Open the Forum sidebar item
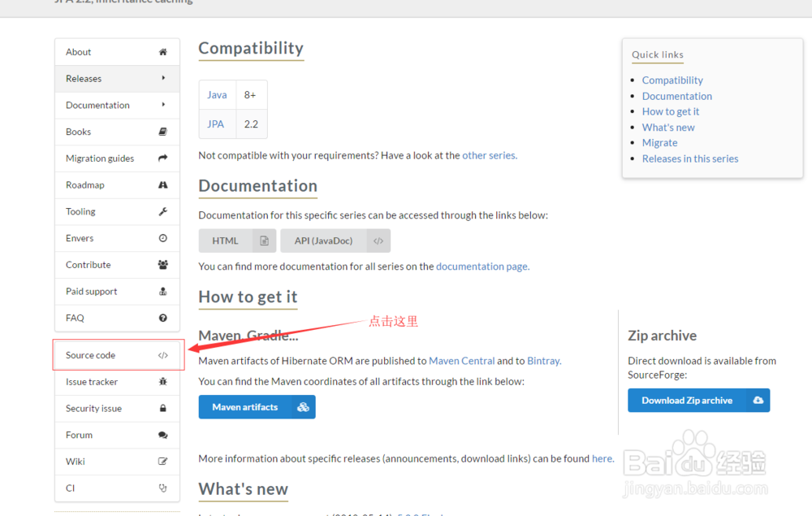812x516 pixels. [117, 436]
